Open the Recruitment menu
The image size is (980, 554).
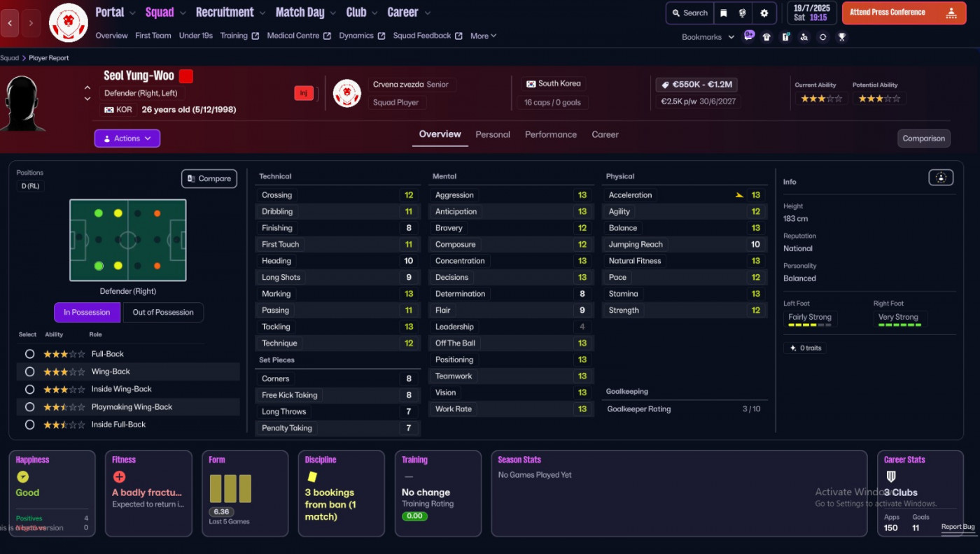[x=230, y=13]
